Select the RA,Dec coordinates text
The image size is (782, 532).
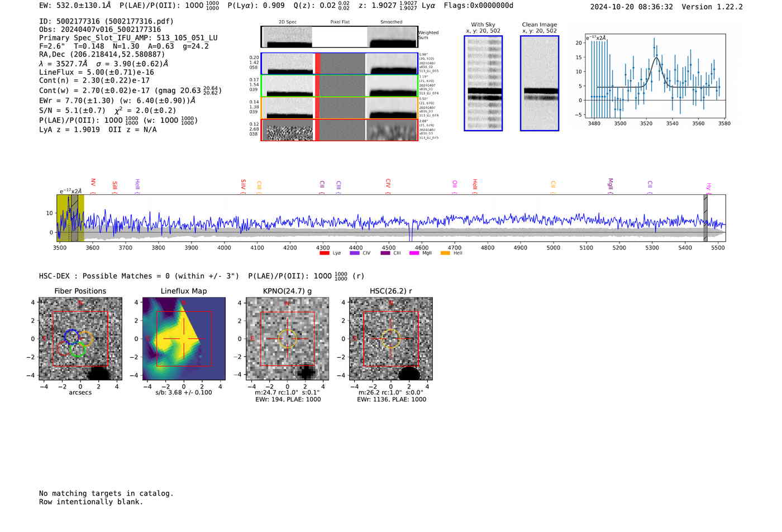tap(102, 55)
